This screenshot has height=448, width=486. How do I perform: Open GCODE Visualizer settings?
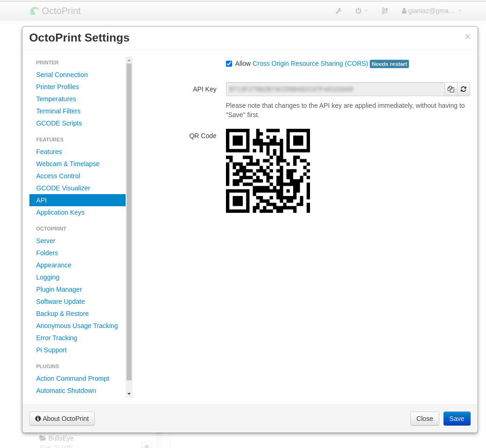pos(63,188)
